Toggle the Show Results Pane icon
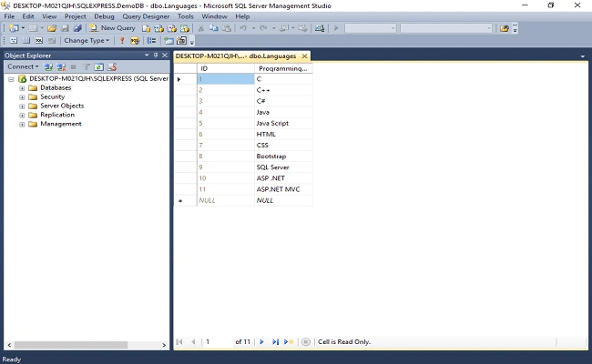592x364 pixels. (x=52, y=40)
